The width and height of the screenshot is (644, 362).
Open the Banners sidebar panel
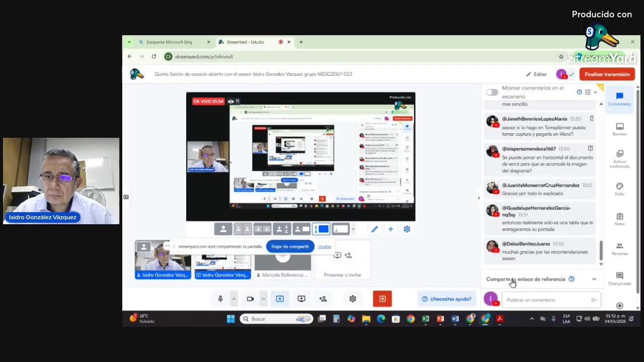click(x=619, y=129)
